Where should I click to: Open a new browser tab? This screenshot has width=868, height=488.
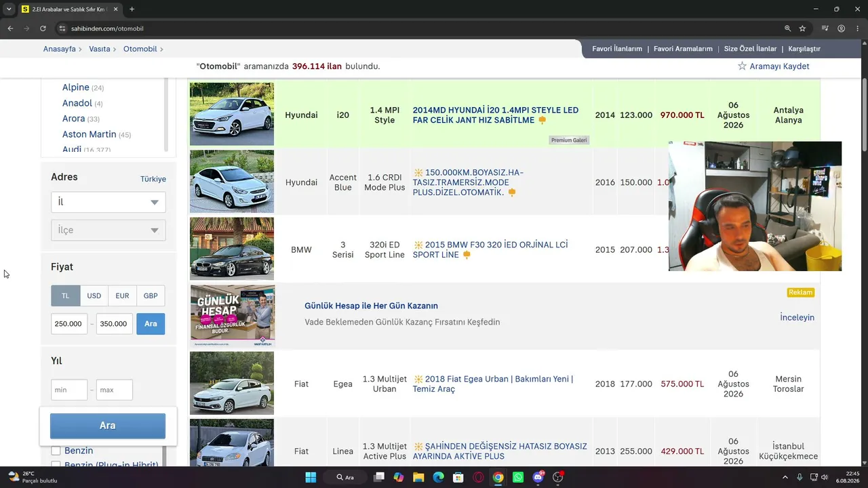click(132, 9)
